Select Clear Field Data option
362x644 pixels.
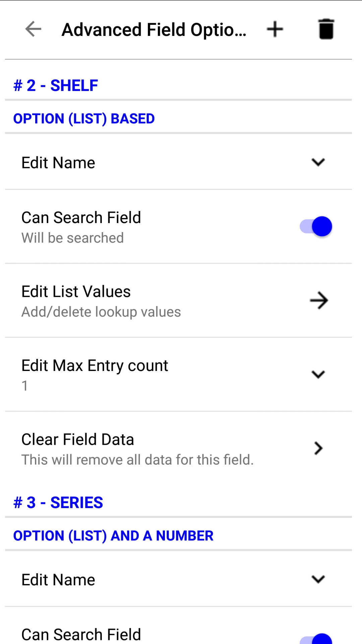[78, 440]
